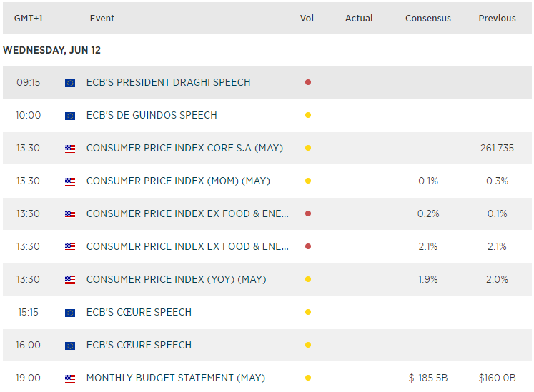Viewport: 534px width, 392px height.
Task: Click the US flag beside CPI Core S.A
Action: coord(69,149)
